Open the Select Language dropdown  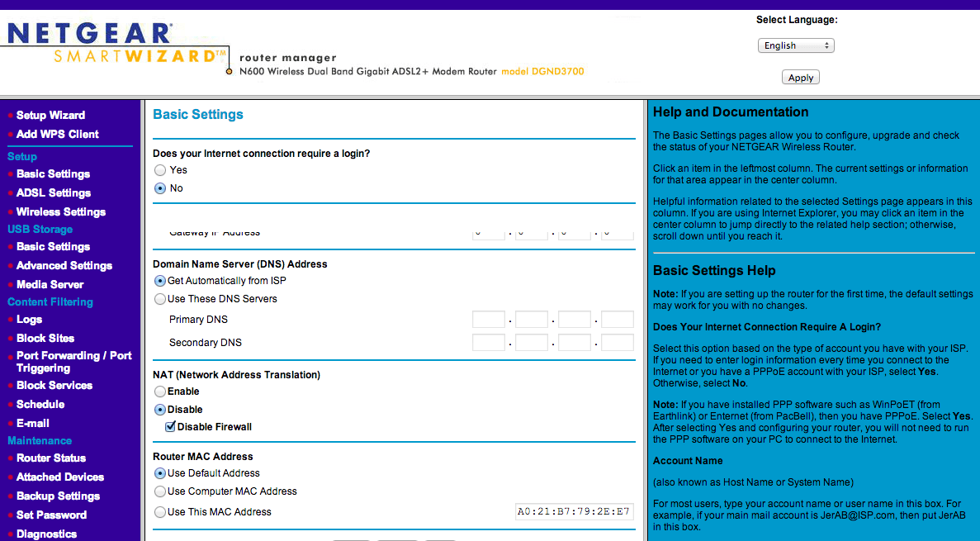click(796, 45)
